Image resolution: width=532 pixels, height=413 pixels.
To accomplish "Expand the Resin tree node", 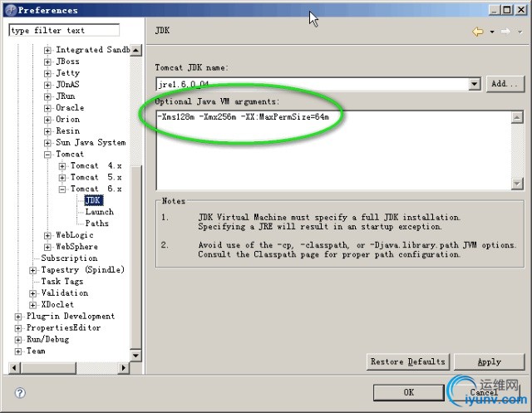I will (47, 131).
